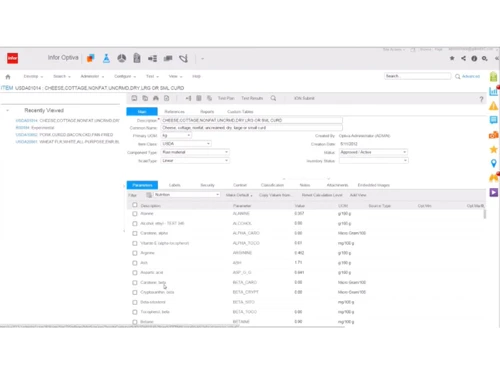This screenshot has height=375, width=500.
Task: Open the purple play sidebar icon
Action: [494, 192]
